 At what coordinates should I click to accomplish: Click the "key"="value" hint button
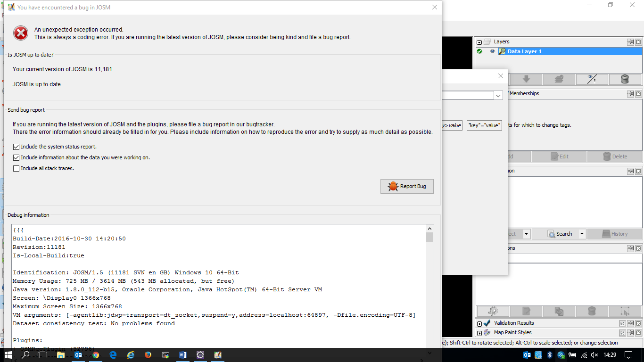(484, 125)
